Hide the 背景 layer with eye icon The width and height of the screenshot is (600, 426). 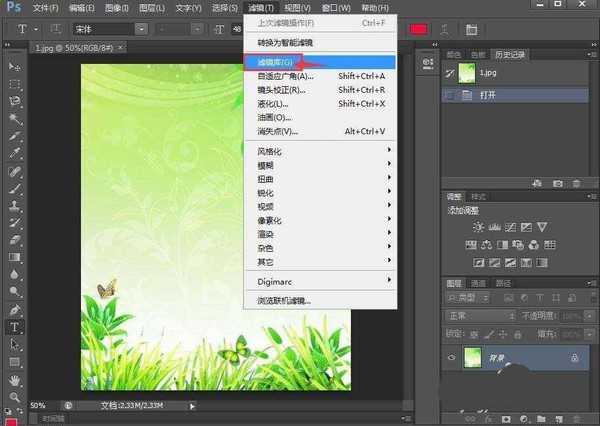click(x=452, y=357)
